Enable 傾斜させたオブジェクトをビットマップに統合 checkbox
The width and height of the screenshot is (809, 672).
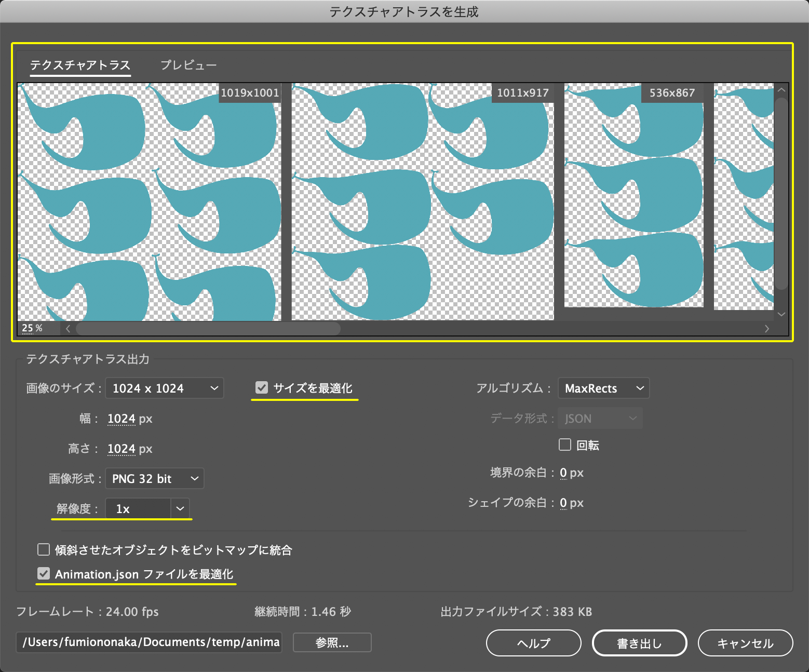point(44,549)
